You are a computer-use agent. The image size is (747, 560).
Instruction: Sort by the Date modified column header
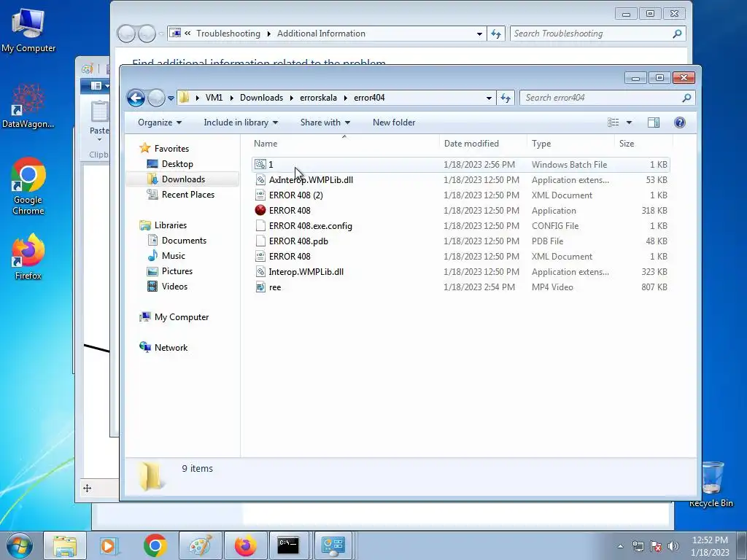[483, 144]
